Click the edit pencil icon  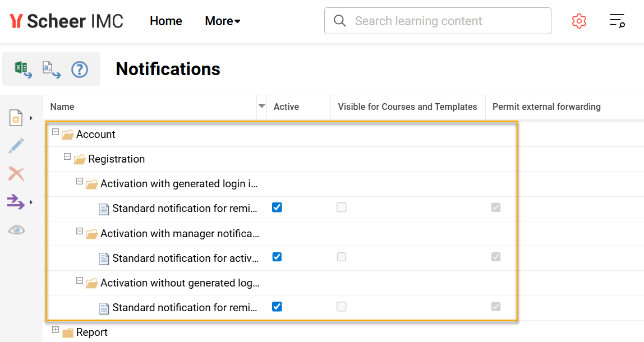tap(16, 145)
